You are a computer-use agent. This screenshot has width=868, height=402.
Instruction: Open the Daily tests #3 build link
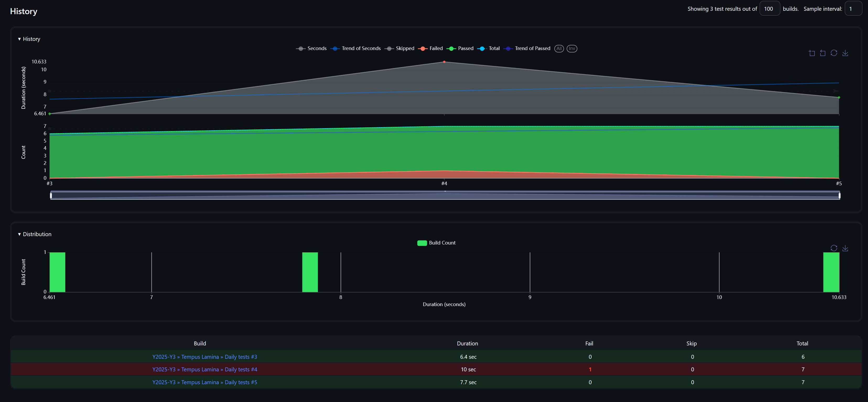204,356
